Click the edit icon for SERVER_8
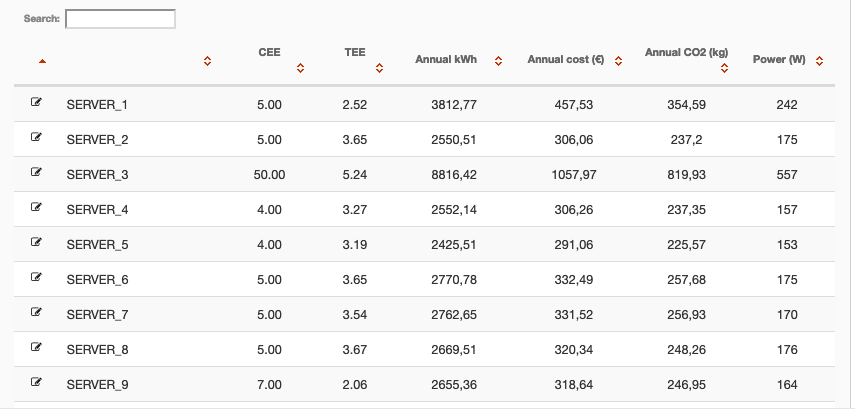 (x=36, y=346)
